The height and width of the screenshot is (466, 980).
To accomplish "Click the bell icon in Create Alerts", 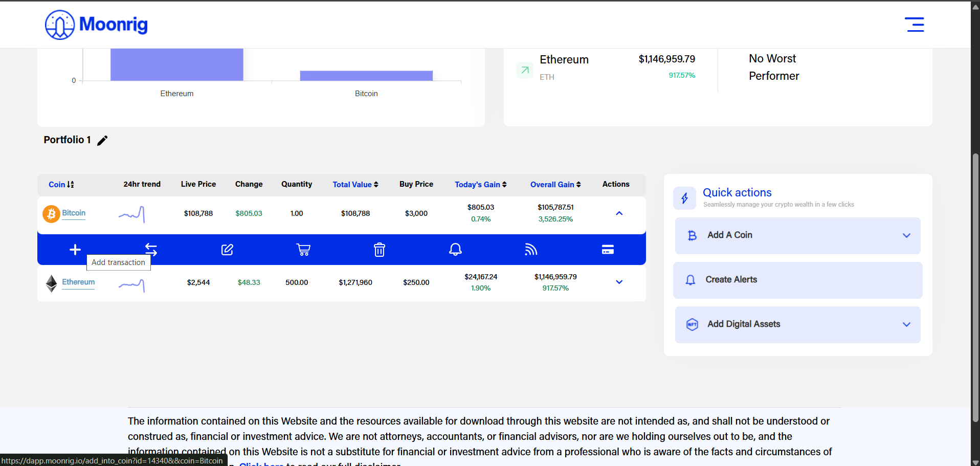I will pyautogui.click(x=691, y=280).
